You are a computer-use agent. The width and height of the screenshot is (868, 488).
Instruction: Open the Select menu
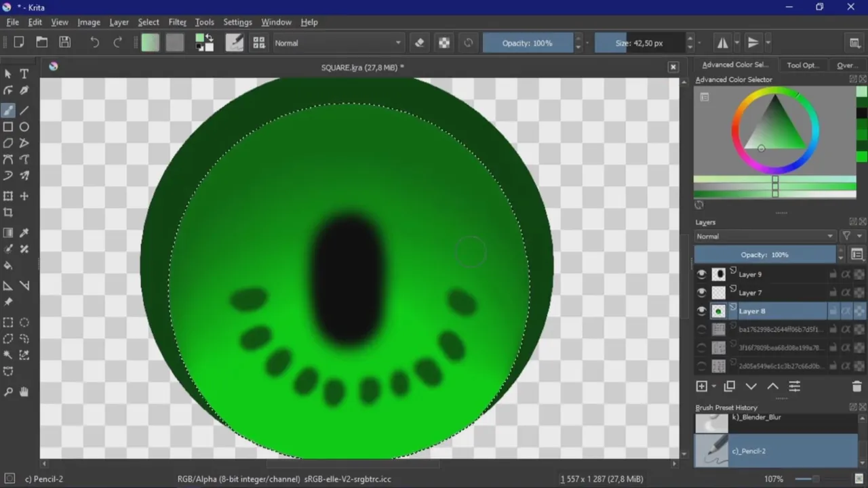coord(149,22)
